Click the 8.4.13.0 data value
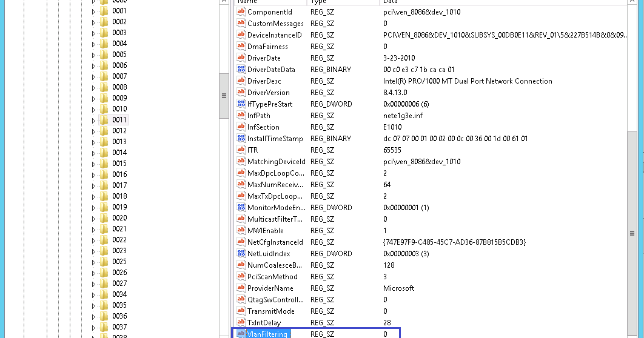Screen dimensions: 644x338 395,92
